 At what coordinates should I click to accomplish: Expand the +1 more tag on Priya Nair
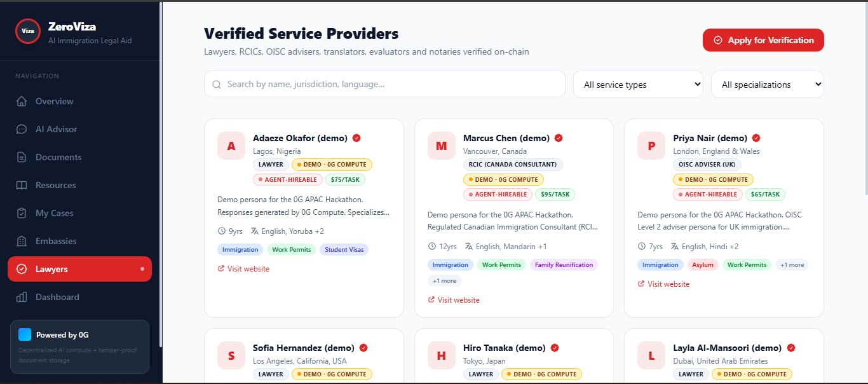click(792, 265)
